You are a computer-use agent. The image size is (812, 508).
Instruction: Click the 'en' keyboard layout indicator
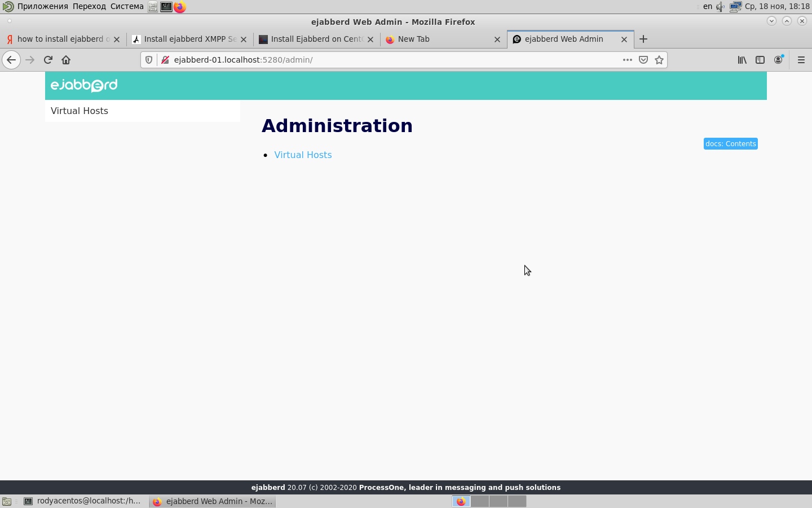pyautogui.click(x=708, y=7)
